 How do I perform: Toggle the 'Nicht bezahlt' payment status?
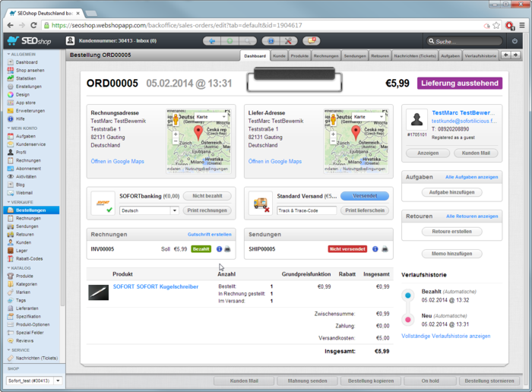click(x=207, y=196)
